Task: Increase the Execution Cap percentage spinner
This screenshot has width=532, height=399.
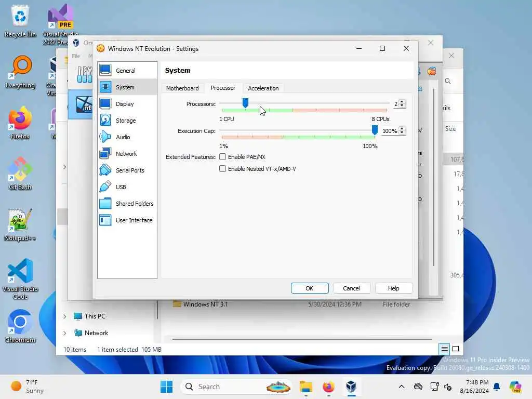Action: pyautogui.click(x=402, y=129)
